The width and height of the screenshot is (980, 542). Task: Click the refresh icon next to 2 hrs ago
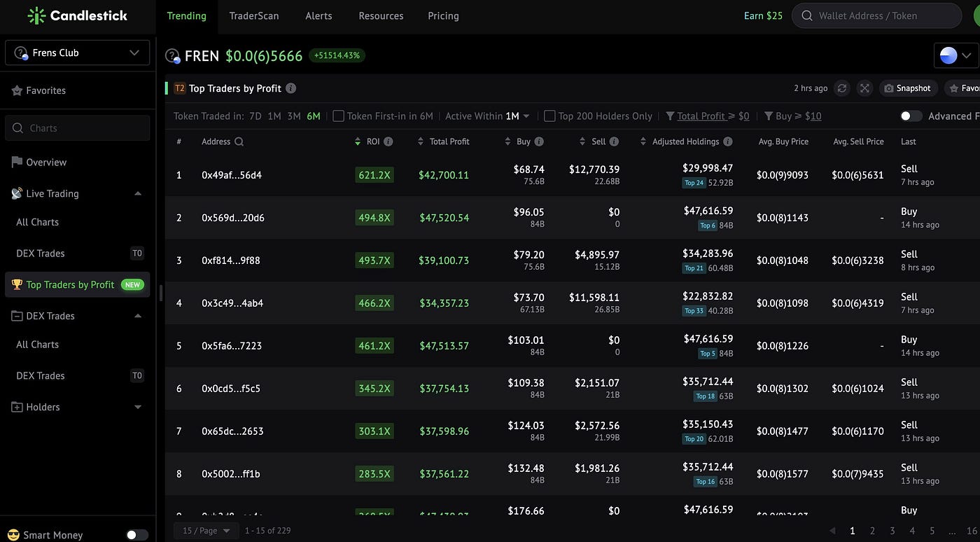pos(842,88)
